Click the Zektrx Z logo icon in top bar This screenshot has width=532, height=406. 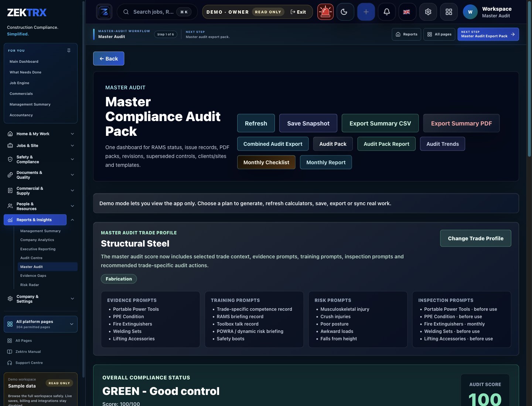click(104, 12)
